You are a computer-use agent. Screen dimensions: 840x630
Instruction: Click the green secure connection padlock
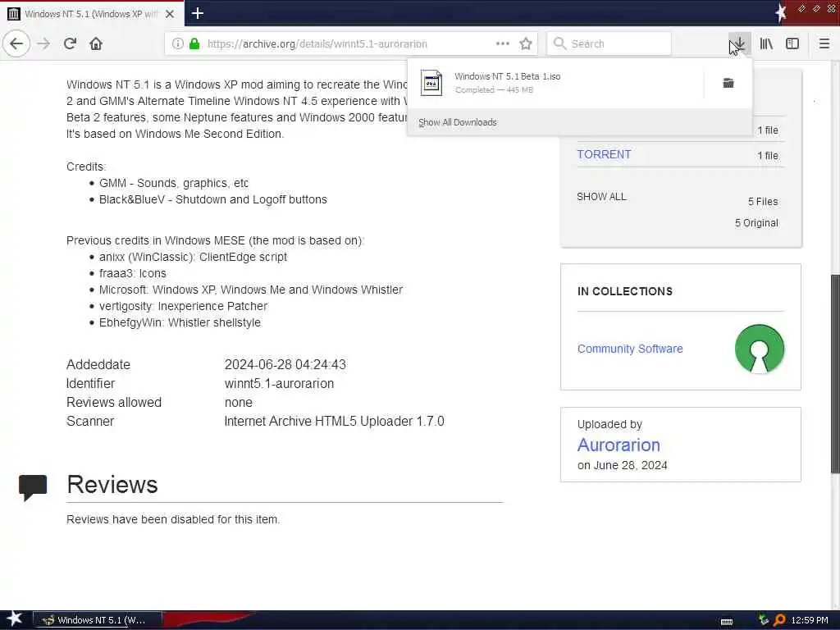(194, 43)
